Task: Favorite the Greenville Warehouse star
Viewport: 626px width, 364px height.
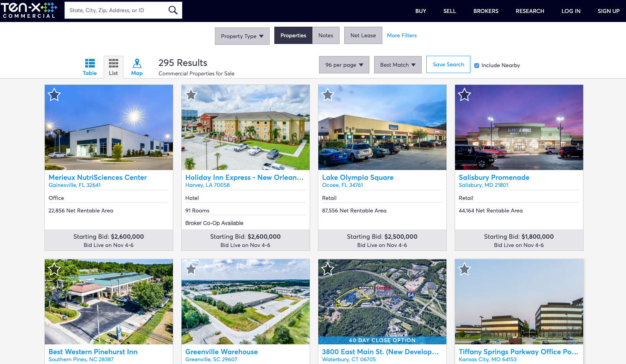Action: (x=191, y=269)
